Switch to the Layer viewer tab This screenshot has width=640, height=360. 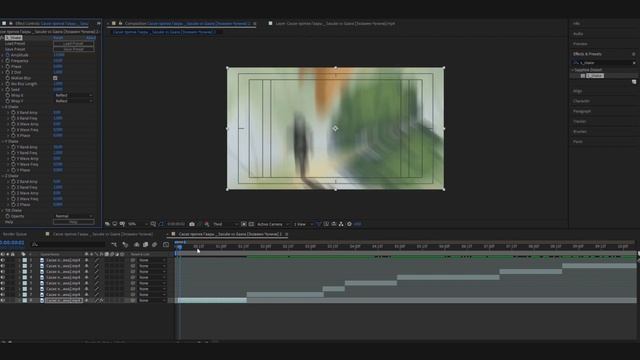[x=335, y=24]
